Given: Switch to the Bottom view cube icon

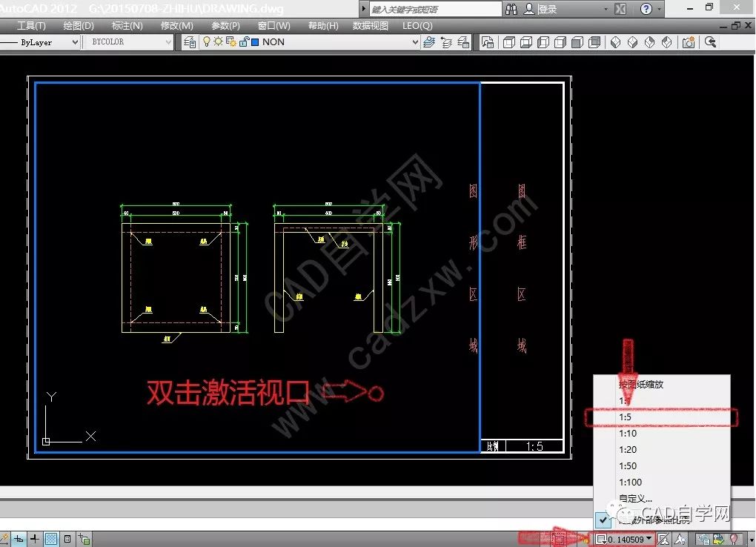Looking at the screenshot, I should [x=526, y=42].
